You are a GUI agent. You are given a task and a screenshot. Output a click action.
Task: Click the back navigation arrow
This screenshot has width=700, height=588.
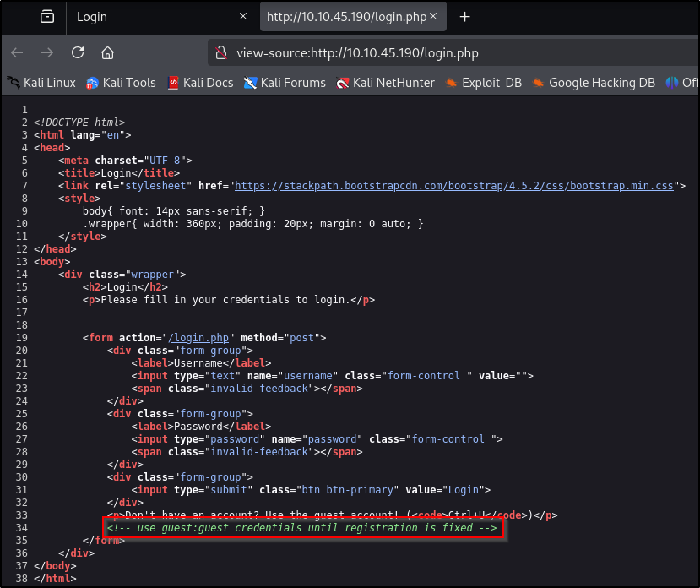pos(17,52)
